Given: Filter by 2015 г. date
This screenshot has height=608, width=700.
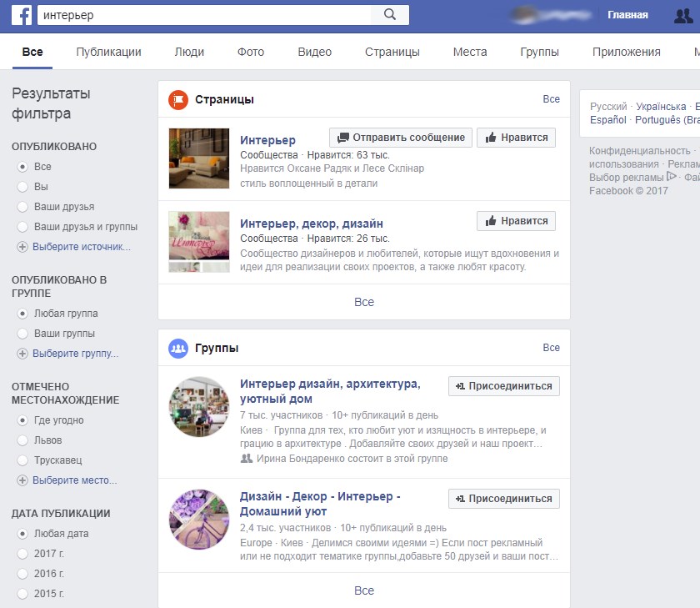Looking at the screenshot, I should 22,594.
